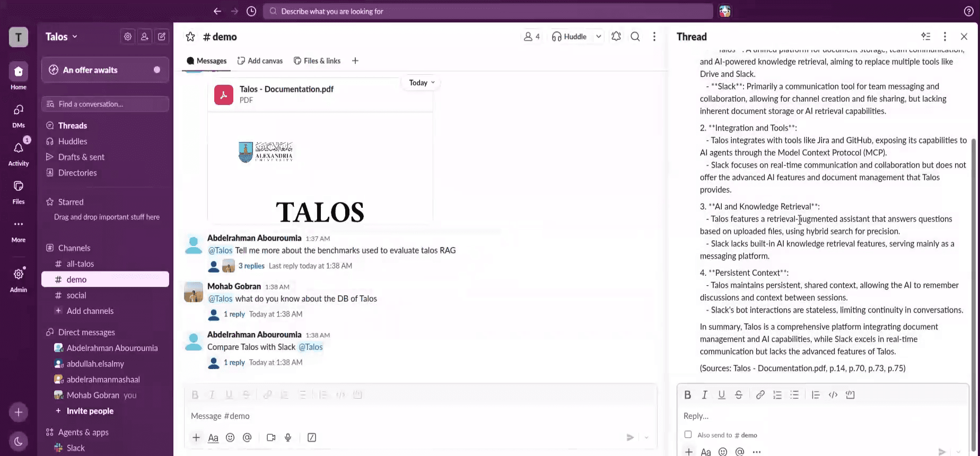Close the Thread panel
980x456 pixels.
[x=964, y=37]
